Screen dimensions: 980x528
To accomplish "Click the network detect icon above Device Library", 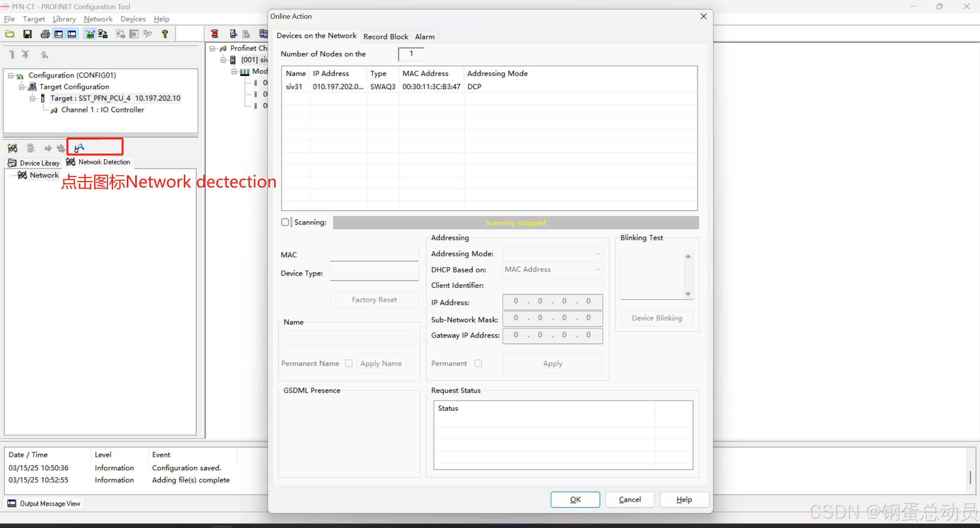I will (x=13, y=148).
